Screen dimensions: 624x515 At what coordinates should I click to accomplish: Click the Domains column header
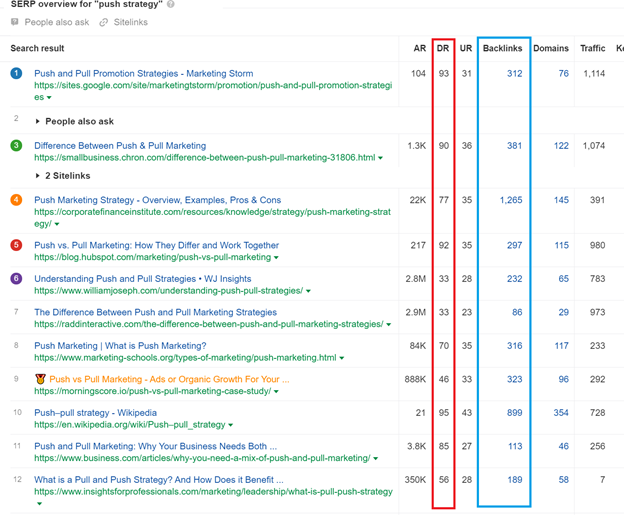(551, 48)
